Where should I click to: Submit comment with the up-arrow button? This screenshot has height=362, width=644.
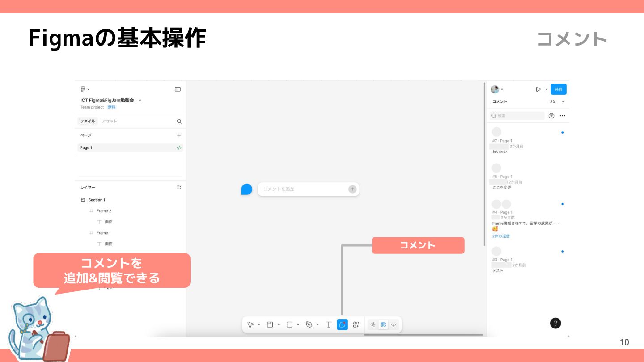pos(352,189)
